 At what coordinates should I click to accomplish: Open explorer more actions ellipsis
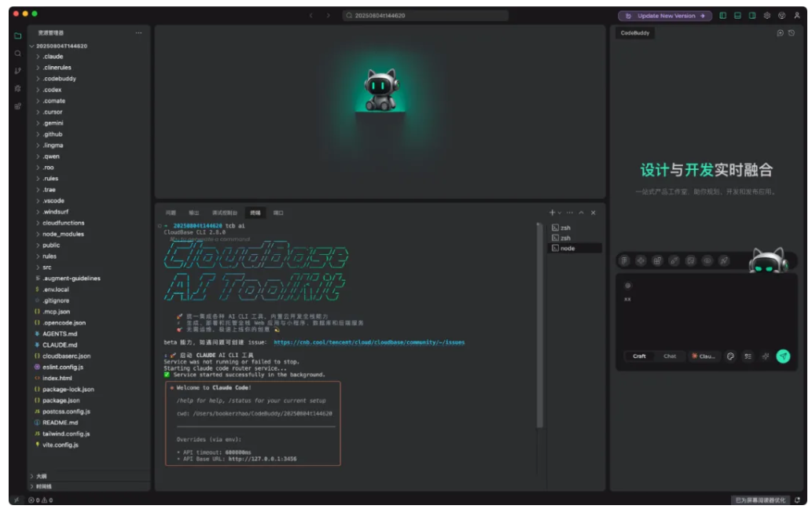[138, 32]
